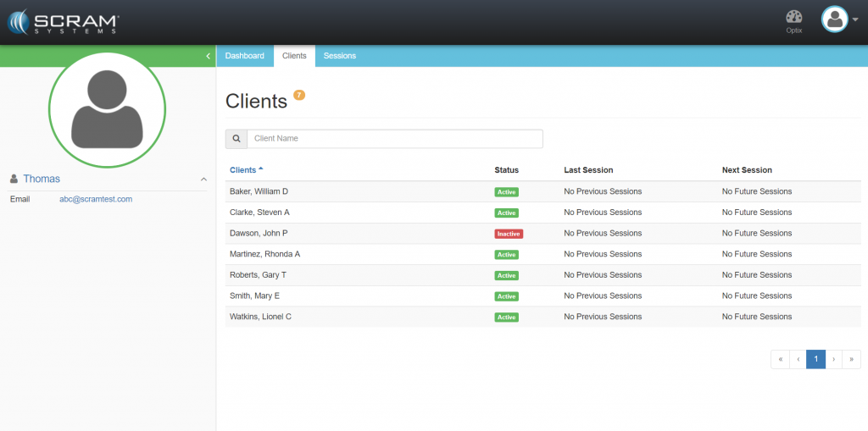
Task: Open client Martinez, Rhonda A
Action: (x=264, y=254)
